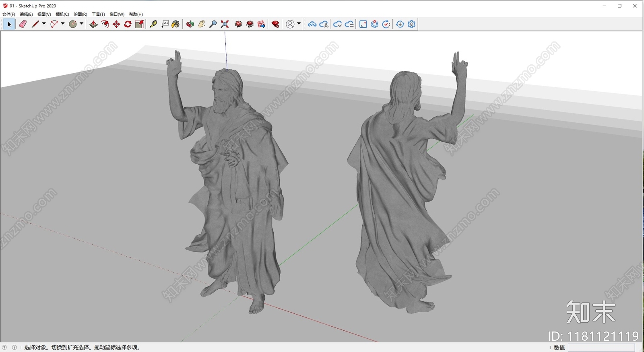644x352 pixels.
Task: Open the 绘图(R) menu
Action: pos(80,14)
